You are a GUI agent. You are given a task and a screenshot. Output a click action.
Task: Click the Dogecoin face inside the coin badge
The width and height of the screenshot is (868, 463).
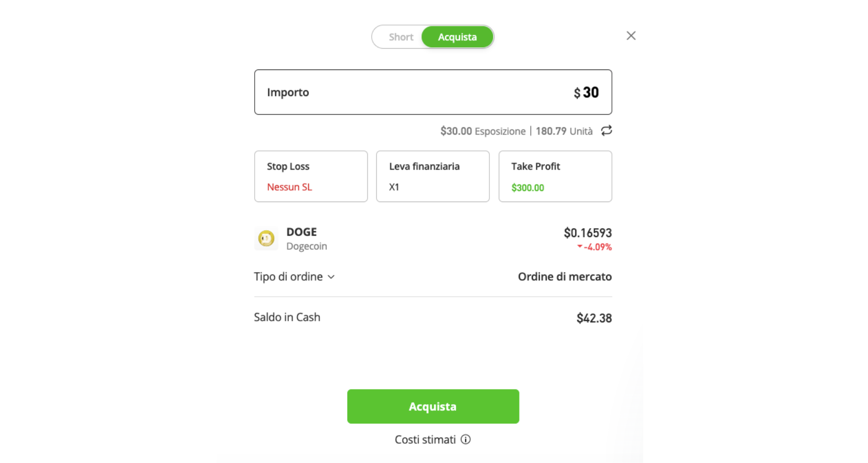266,238
